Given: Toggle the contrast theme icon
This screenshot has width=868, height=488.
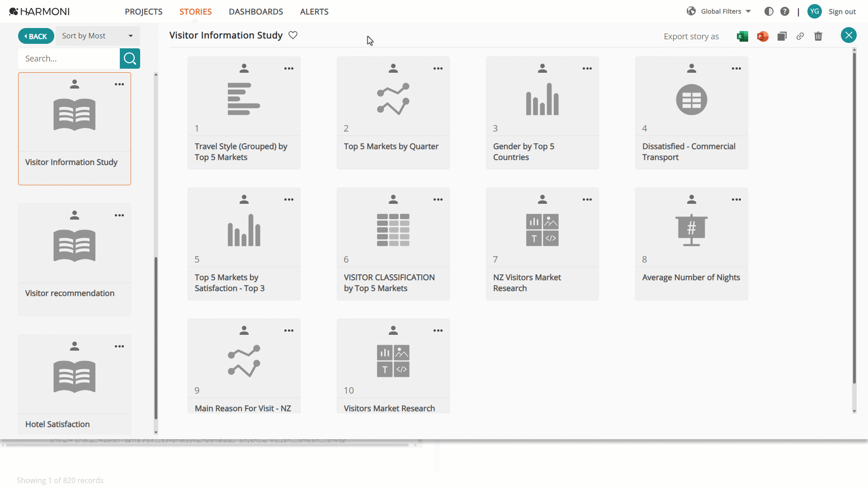Looking at the screenshot, I should coord(769,11).
